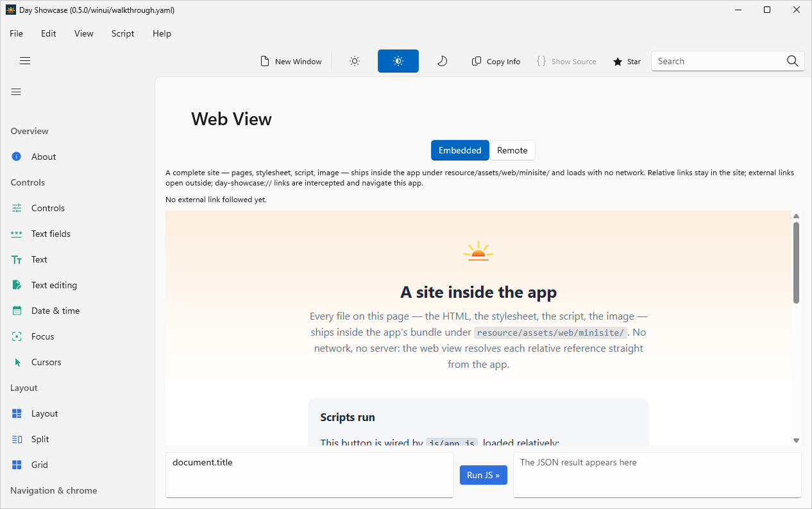The image size is (812, 509).
Task: Maximize the Day Showcase window
Action: (x=767, y=10)
